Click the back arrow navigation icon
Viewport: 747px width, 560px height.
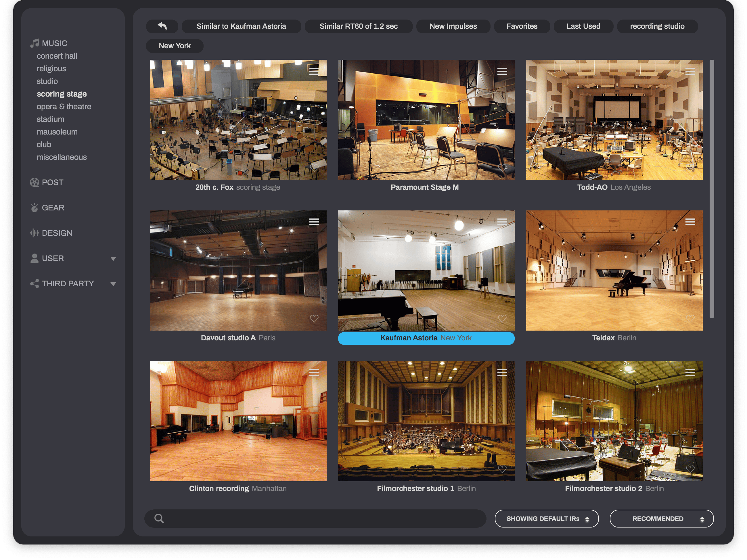pyautogui.click(x=163, y=26)
